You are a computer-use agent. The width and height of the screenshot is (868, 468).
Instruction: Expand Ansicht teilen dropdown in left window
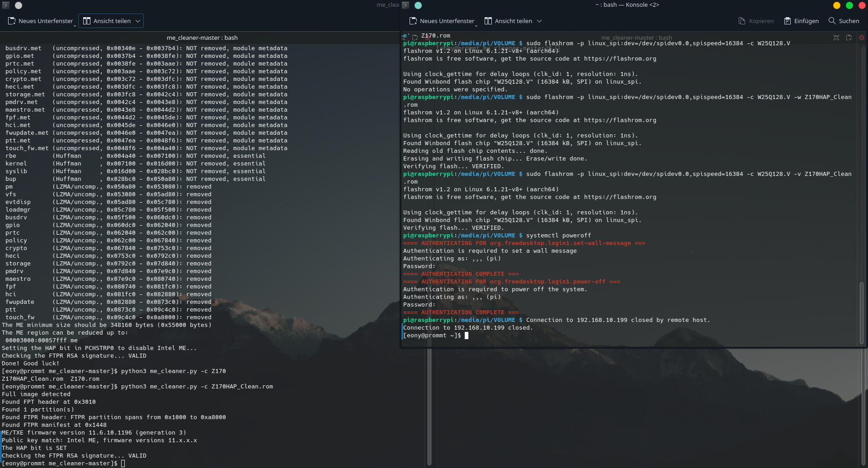click(138, 21)
